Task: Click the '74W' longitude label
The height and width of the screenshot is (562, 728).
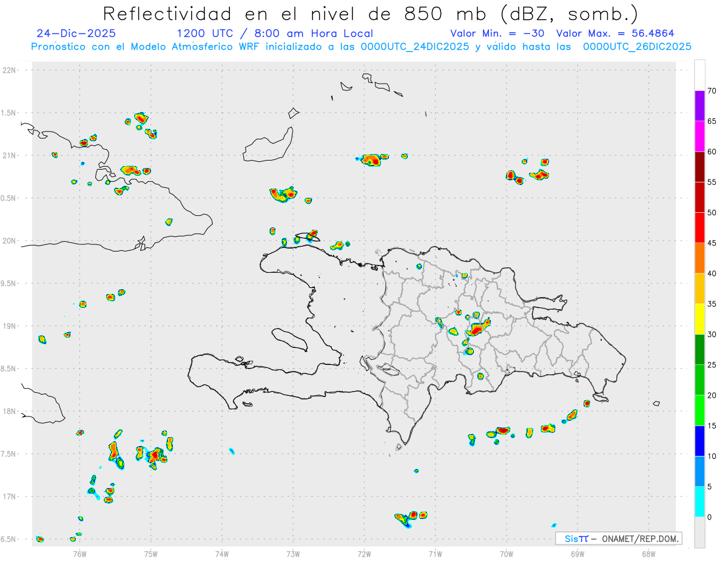Action: pos(222,554)
